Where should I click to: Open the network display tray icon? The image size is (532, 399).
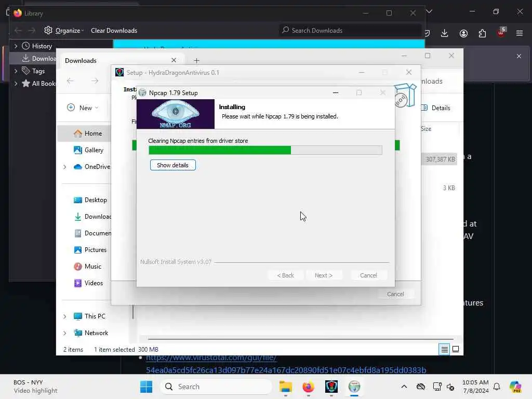[437, 387]
